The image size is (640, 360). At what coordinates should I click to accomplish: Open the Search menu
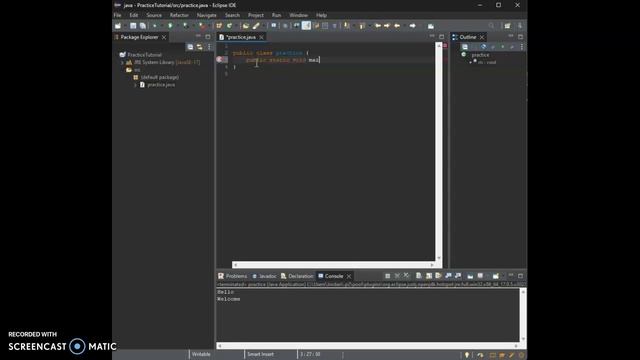[232, 15]
